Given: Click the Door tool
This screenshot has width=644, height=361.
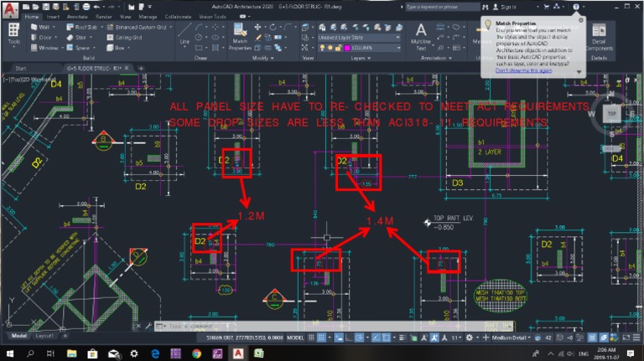Looking at the screenshot, I should tap(41, 37).
